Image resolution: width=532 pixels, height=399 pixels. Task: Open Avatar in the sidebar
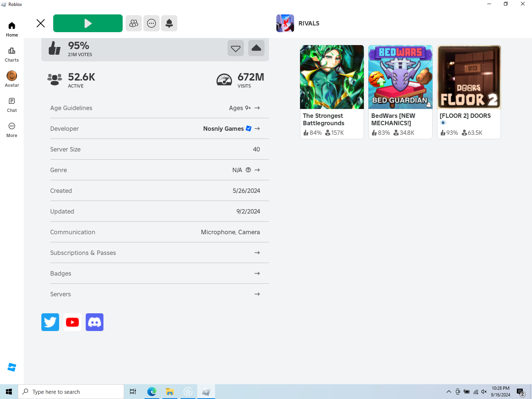pyautogui.click(x=12, y=79)
